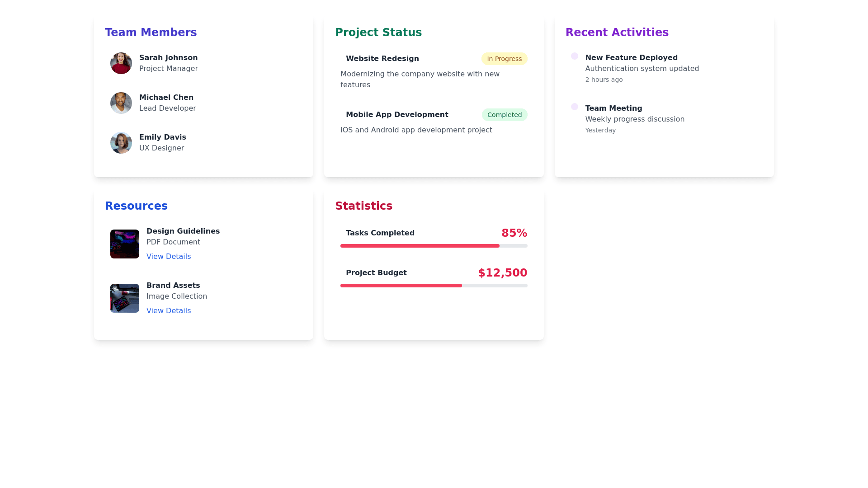Screen dimensions: 868x488
Task: Click Sarah Johnson's avatar photo
Action: pos(121,63)
